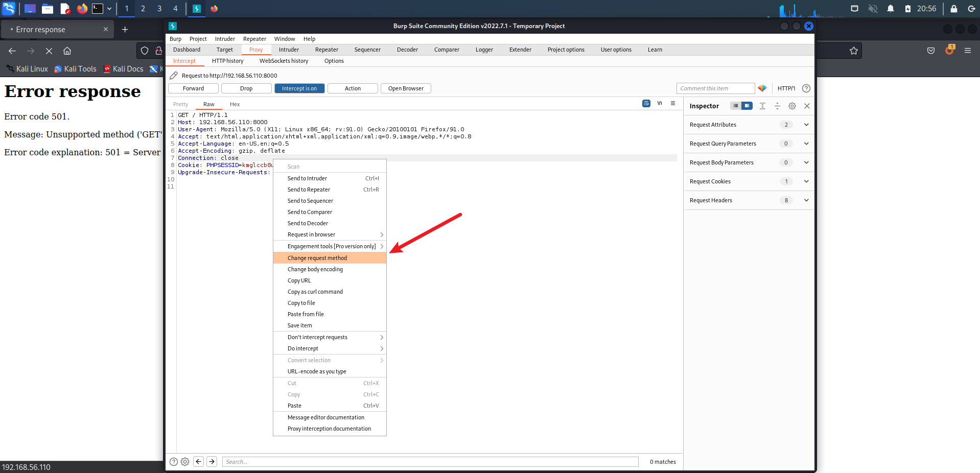Screen dimensions: 980x473
Task: Expand Request Headers section
Action: pos(806,200)
